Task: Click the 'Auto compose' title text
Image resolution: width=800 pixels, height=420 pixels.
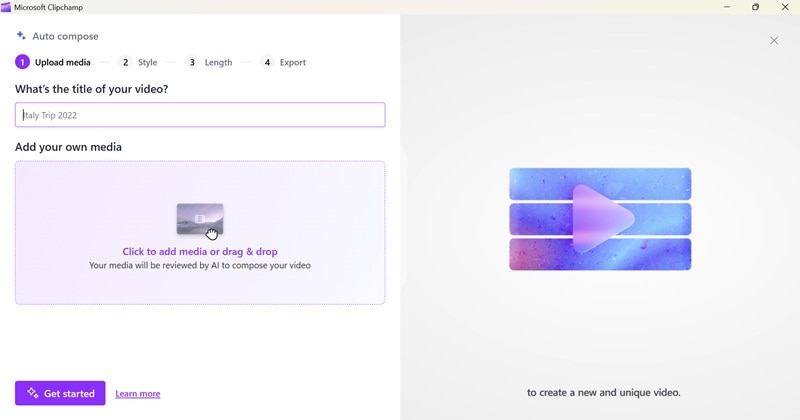Action: click(x=65, y=36)
